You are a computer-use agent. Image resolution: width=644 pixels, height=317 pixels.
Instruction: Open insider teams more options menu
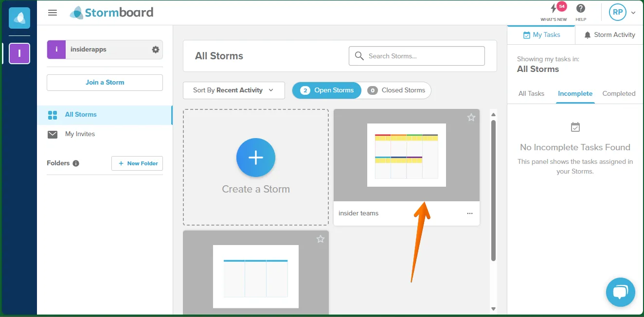click(x=469, y=213)
